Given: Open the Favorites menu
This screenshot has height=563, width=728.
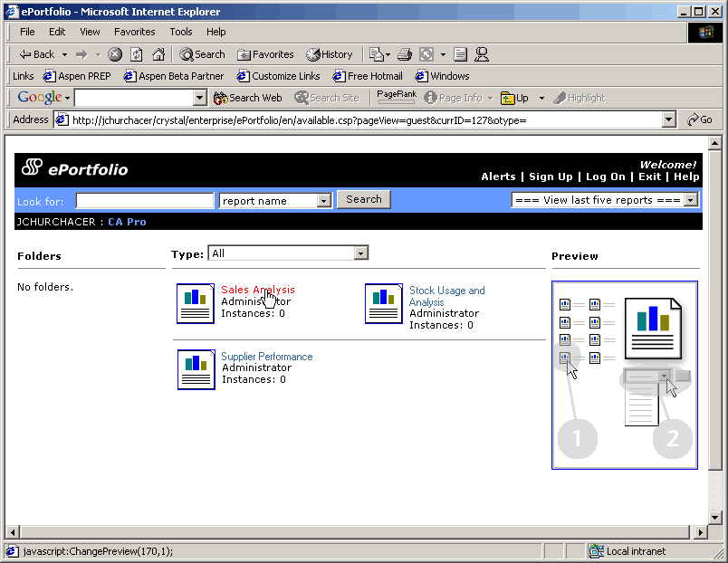Looking at the screenshot, I should [134, 32].
